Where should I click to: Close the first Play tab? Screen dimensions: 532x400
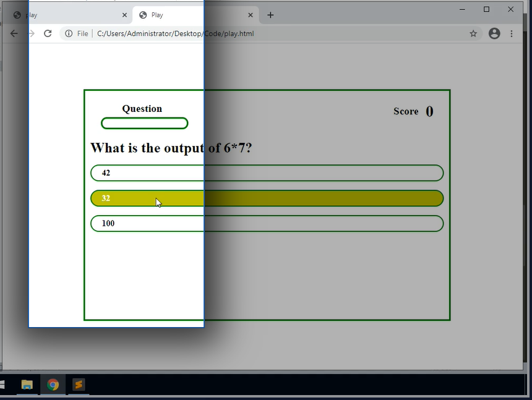click(124, 15)
